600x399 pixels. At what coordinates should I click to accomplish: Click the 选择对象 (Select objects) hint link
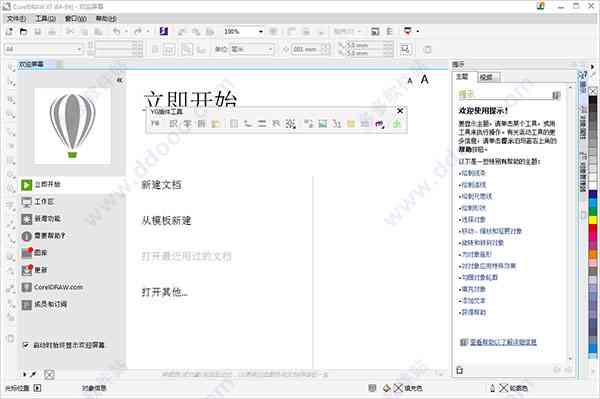[x=473, y=220]
